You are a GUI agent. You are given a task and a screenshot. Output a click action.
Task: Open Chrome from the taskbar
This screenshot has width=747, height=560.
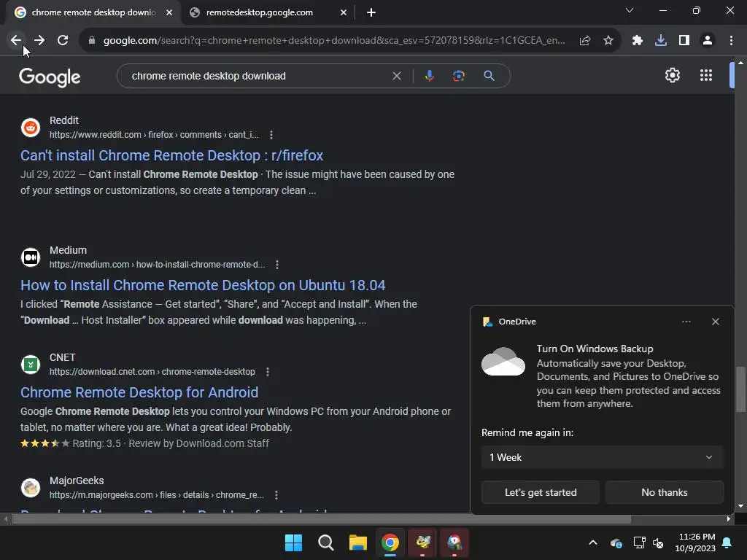point(390,542)
